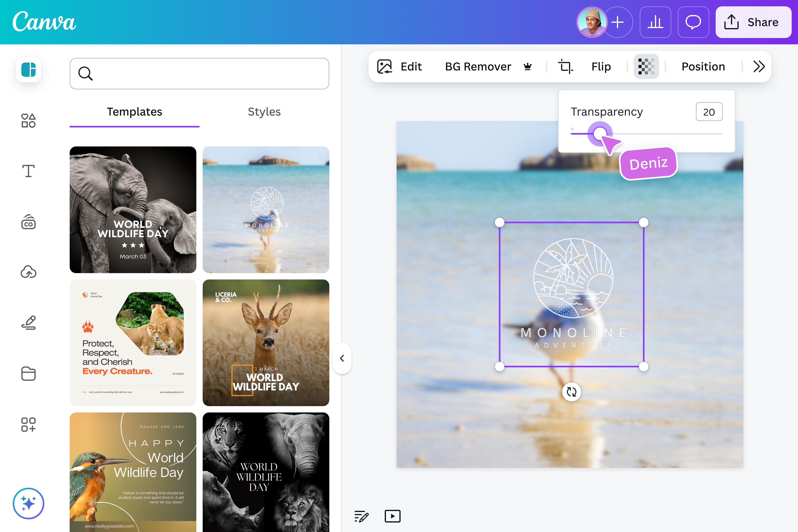Open the Projects folder panel
The image size is (798, 532).
click(28, 373)
